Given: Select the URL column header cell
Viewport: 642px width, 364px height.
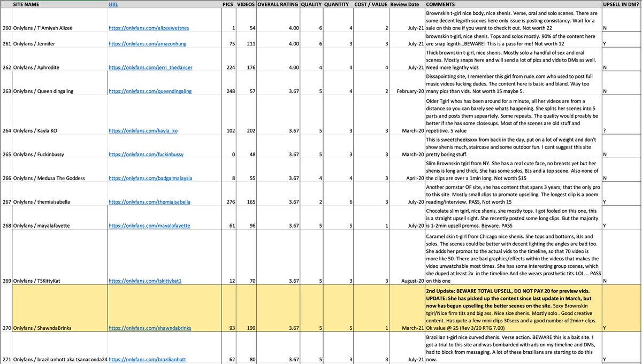Looking at the screenshot, I should tap(163, 4).
